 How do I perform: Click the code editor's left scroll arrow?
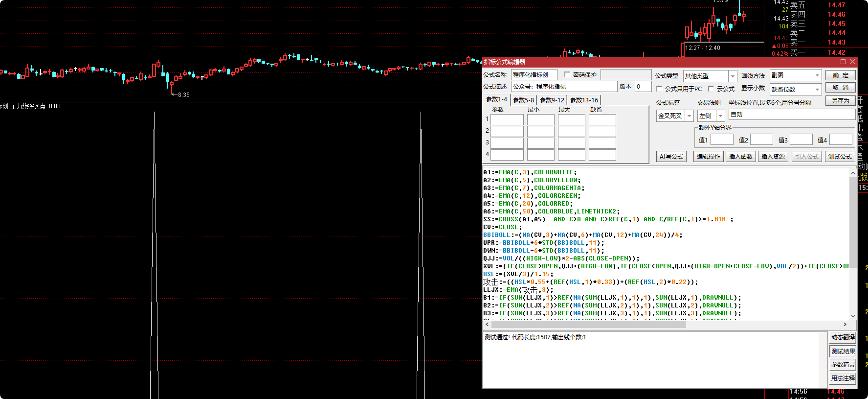pos(487,324)
